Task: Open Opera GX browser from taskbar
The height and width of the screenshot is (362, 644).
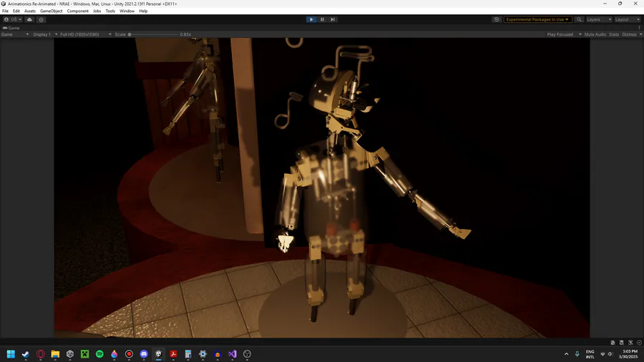Action: 41,354
